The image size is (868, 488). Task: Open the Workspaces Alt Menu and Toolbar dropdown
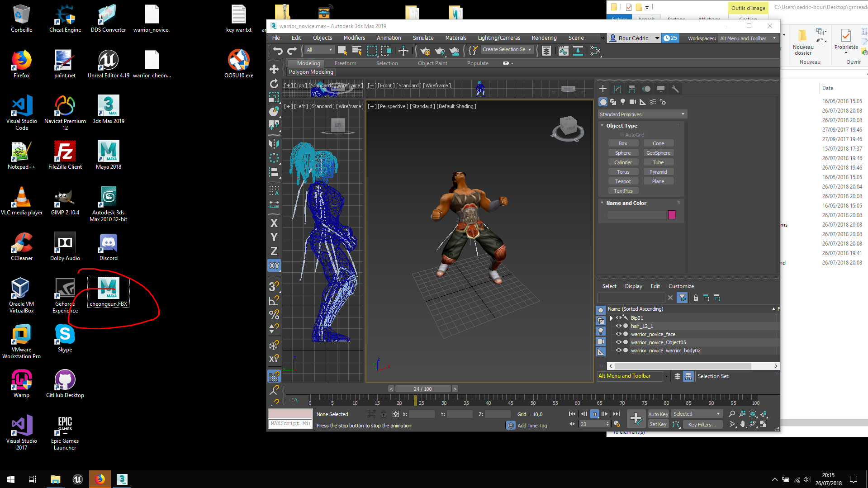pos(748,38)
